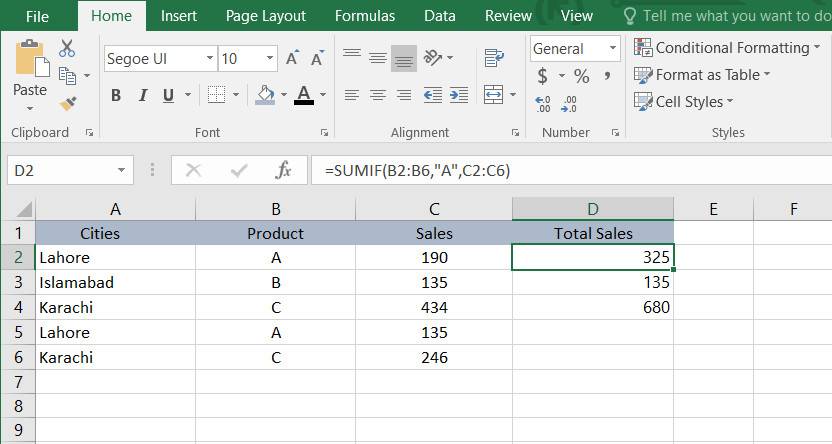Click the Format as Table button
Screen dimensions: 832x444
pyautogui.click(x=706, y=75)
